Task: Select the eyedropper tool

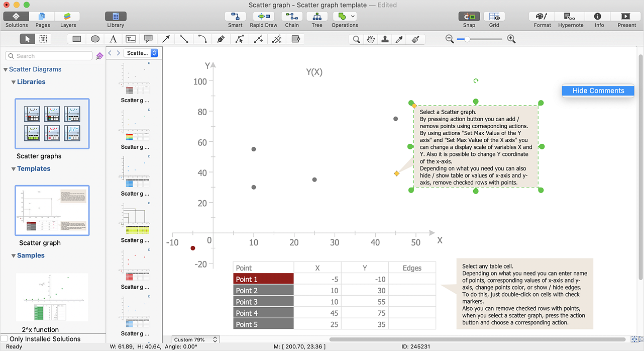Action: pos(400,39)
